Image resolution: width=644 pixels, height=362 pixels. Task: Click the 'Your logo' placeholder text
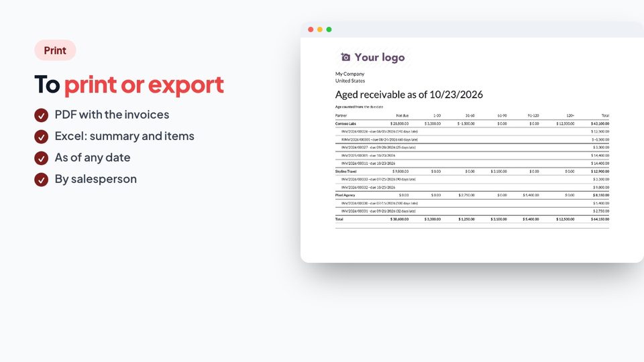pyautogui.click(x=380, y=57)
